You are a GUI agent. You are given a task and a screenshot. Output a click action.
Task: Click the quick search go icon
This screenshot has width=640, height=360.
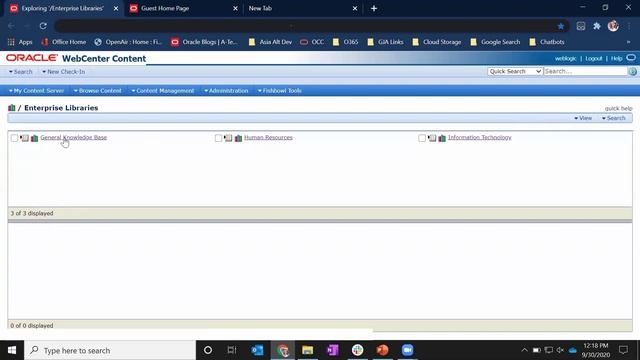click(x=633, y=71)
